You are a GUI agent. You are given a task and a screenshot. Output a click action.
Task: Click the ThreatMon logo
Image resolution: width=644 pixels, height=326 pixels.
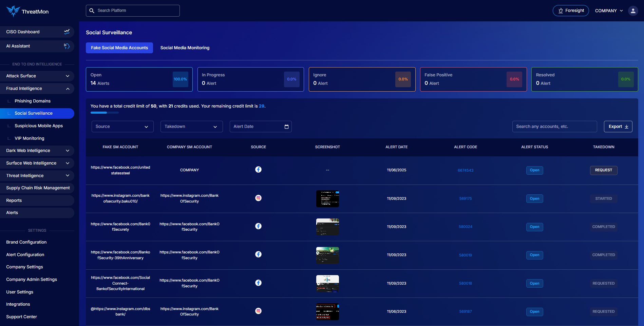tap(27, 11)
